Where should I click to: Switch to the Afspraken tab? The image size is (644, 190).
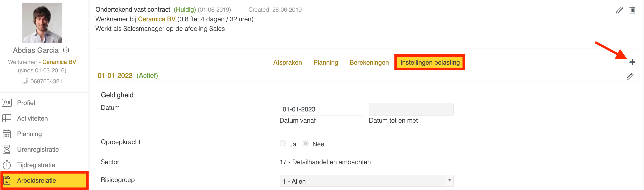click(x=287, y=62)
